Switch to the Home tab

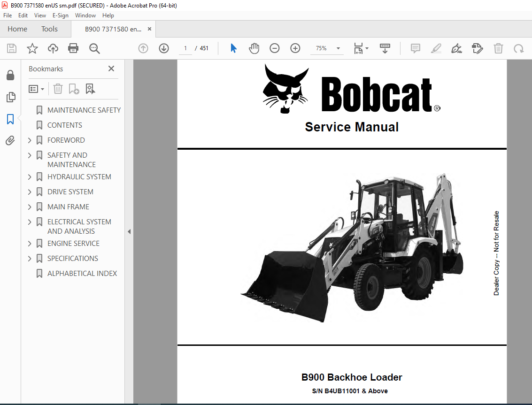(17, 29)
